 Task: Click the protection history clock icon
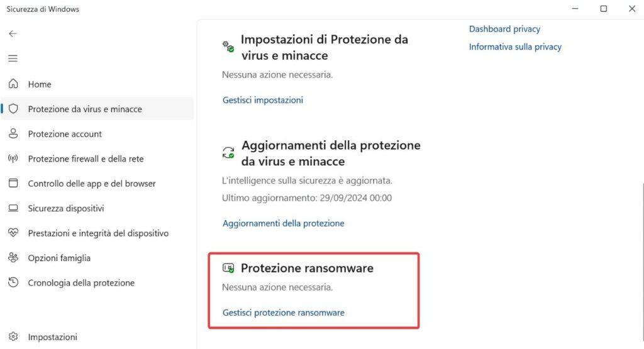click(13, 283)
